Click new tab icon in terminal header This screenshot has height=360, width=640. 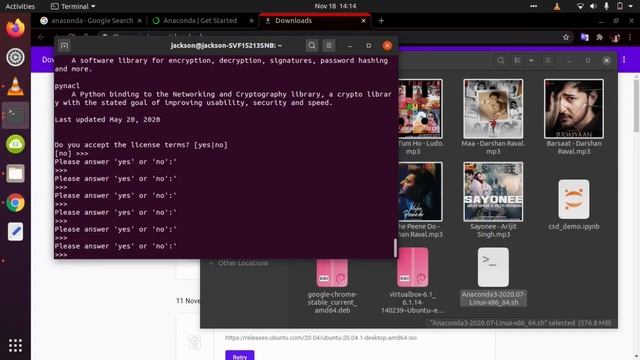64,45
